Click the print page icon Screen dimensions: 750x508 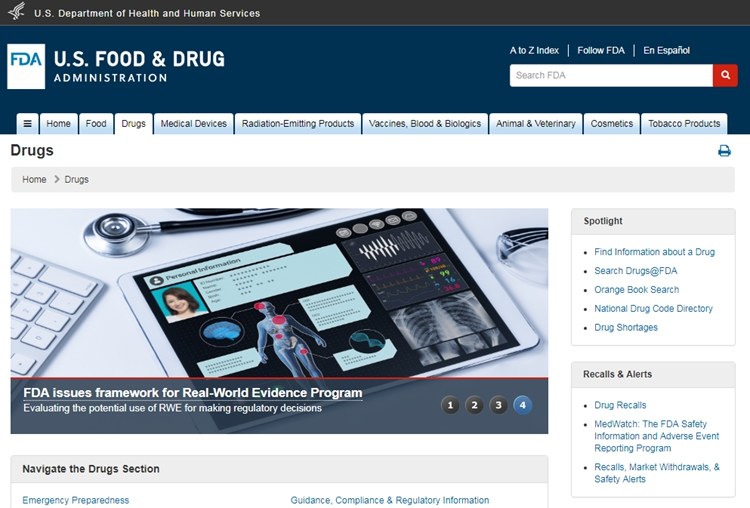[724, 151]
